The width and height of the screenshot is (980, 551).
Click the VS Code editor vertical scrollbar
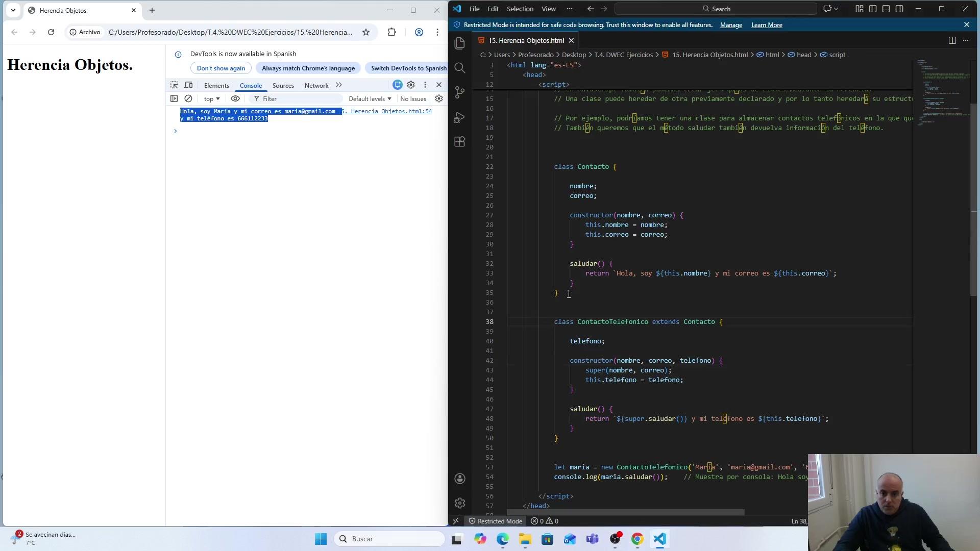pyautogui.click(x=973, y=199)
